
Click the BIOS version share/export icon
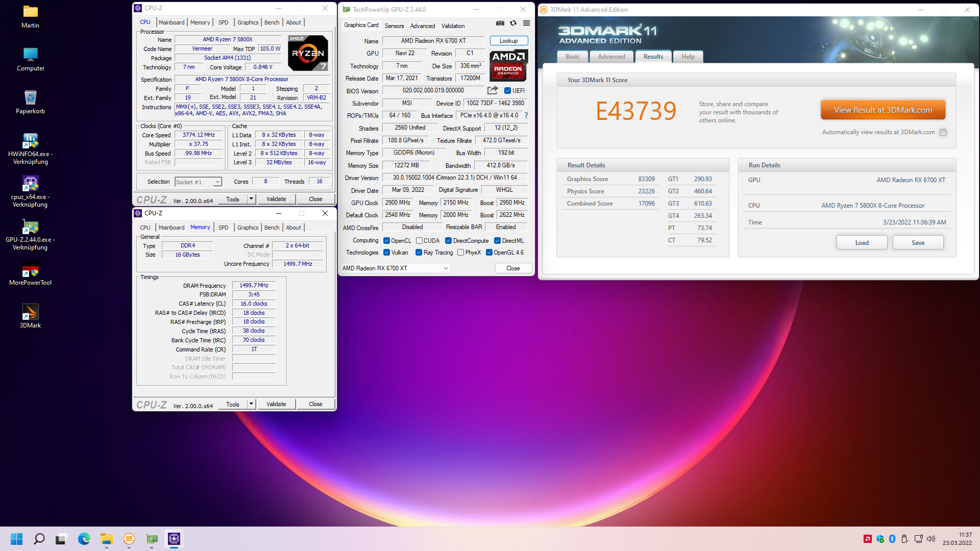click(493, 90)
